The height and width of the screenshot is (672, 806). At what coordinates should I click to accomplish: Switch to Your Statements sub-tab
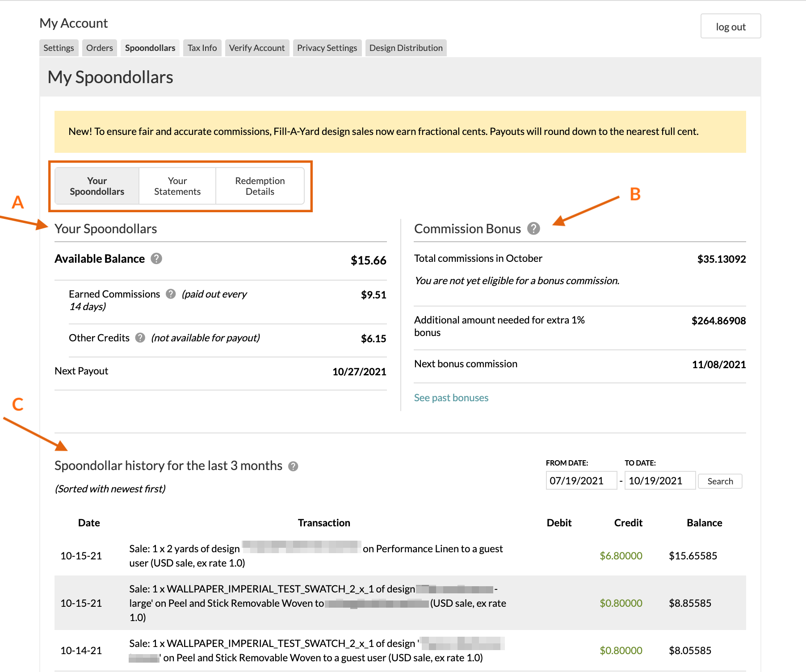click(x=177, y=186)
